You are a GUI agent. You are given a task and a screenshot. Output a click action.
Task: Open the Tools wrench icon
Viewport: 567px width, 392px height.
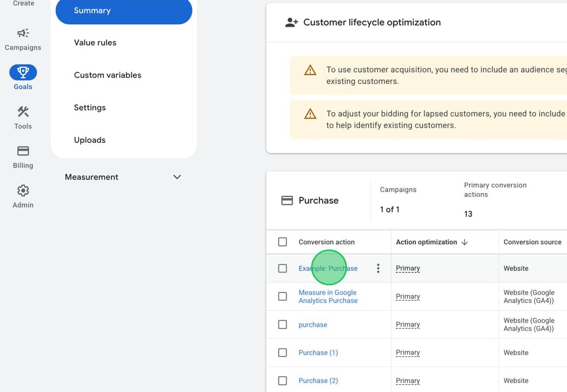coord(23,112)
